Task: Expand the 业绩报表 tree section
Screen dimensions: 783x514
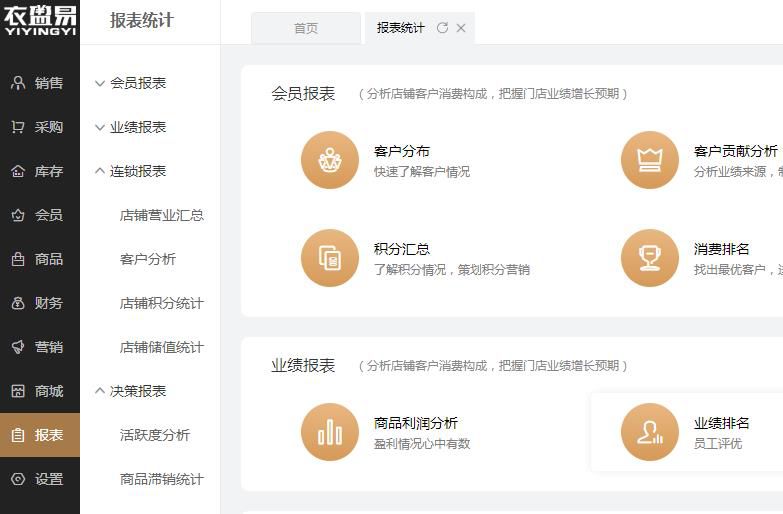Action: [x=129, y=127]
